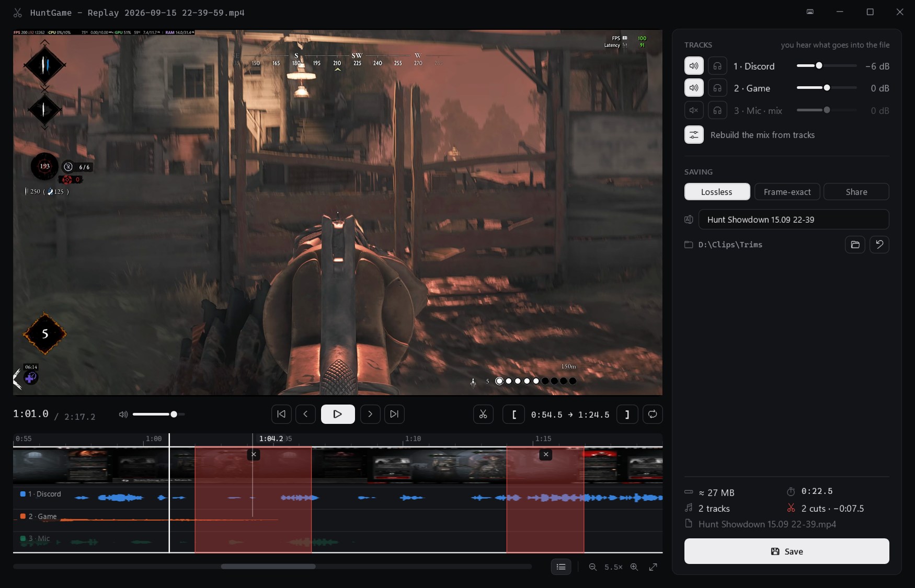The image size is (915, 588).
Task: Select the Share saving mode
Action: pyautogui.click(x=856, y=192)
